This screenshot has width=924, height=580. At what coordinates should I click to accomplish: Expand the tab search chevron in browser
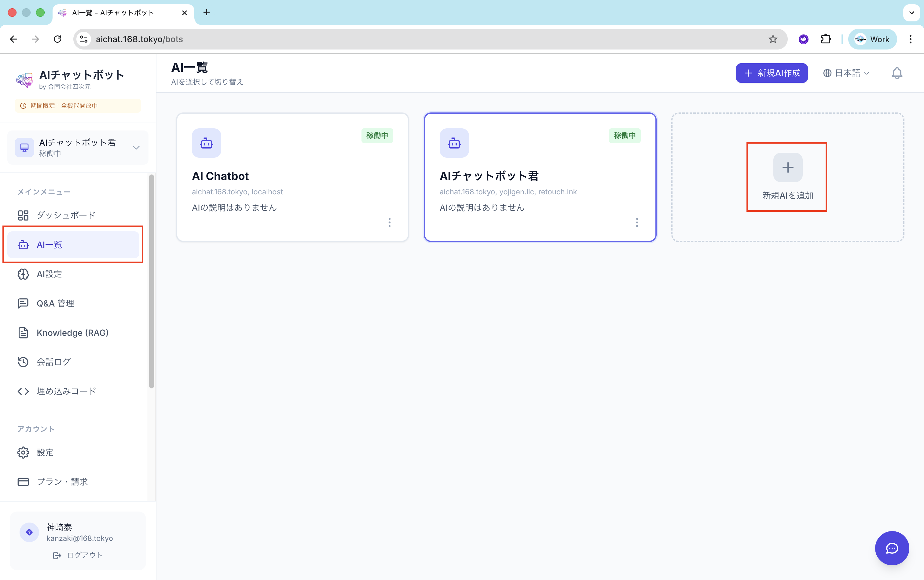[x=911, y=13]
